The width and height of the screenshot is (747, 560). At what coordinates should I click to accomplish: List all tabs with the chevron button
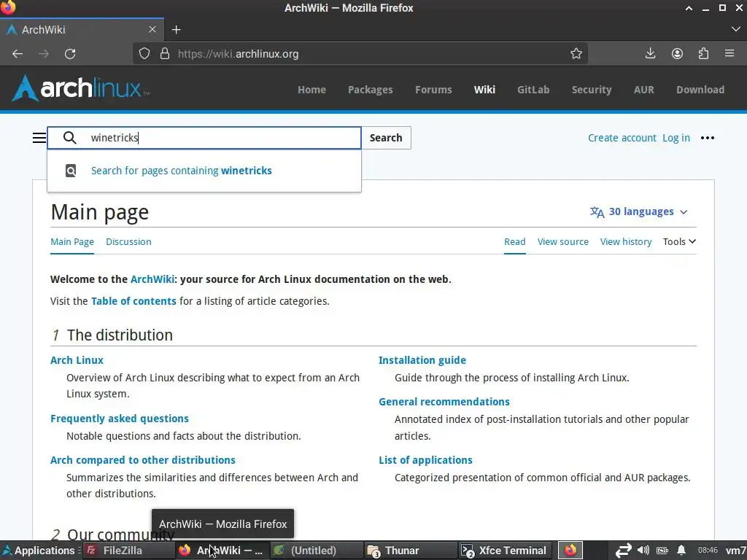click(735, 29)
